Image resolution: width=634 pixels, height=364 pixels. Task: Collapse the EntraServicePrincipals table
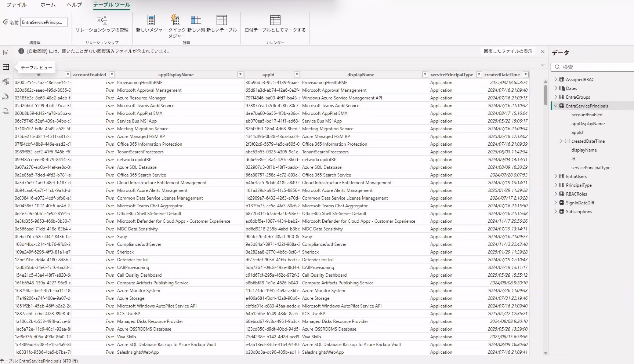555,106
